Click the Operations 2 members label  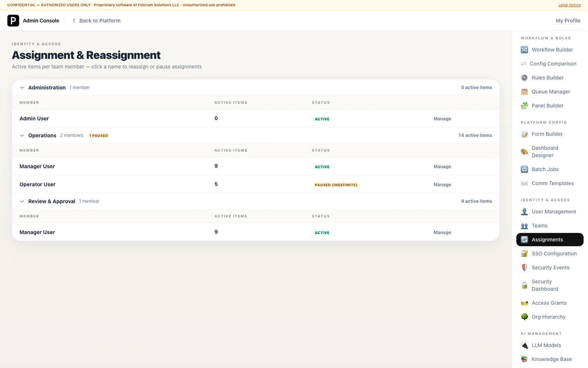click(x=71, y=135)
